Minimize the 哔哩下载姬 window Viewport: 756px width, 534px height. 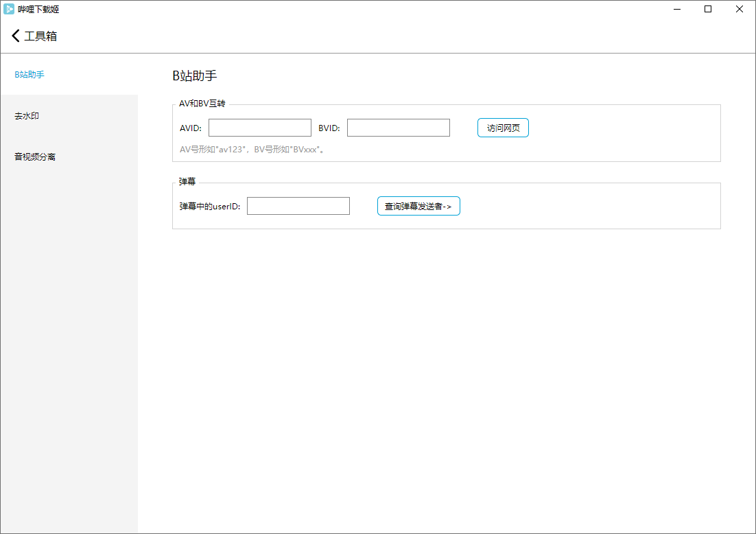(x=676, y=9)
